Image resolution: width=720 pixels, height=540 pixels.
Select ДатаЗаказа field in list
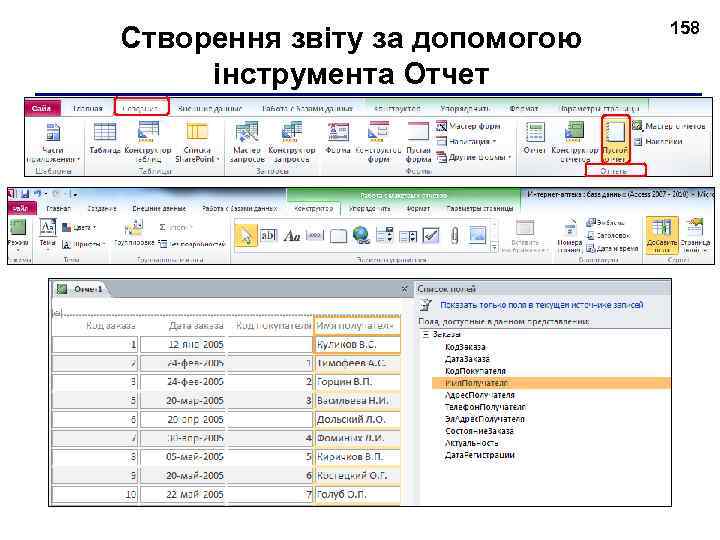(x=467, y=359)
